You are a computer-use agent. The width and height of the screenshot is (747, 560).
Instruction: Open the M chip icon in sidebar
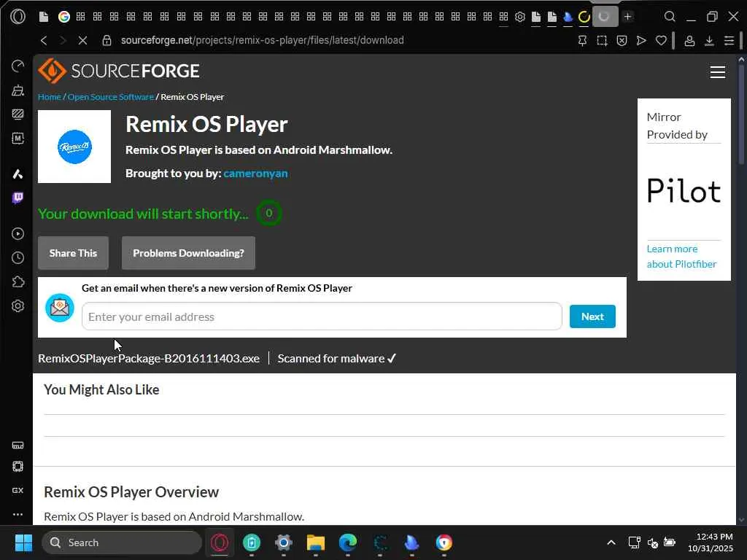[x=18, y=138]
